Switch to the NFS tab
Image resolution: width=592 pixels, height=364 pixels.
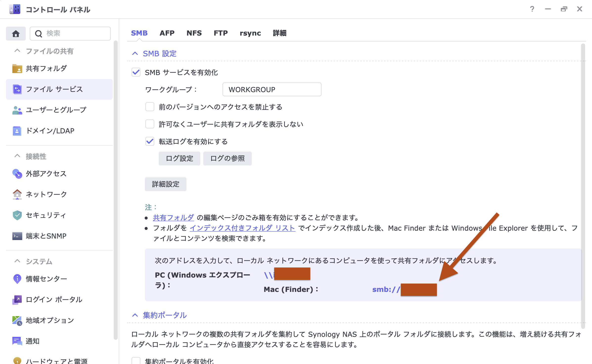click(x=194, y=33)
